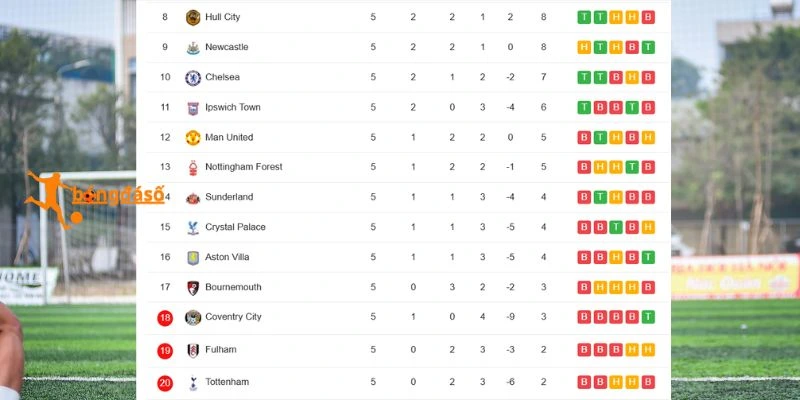Open the Sunderland team link
800x400 pixels.
click(229, 197)
